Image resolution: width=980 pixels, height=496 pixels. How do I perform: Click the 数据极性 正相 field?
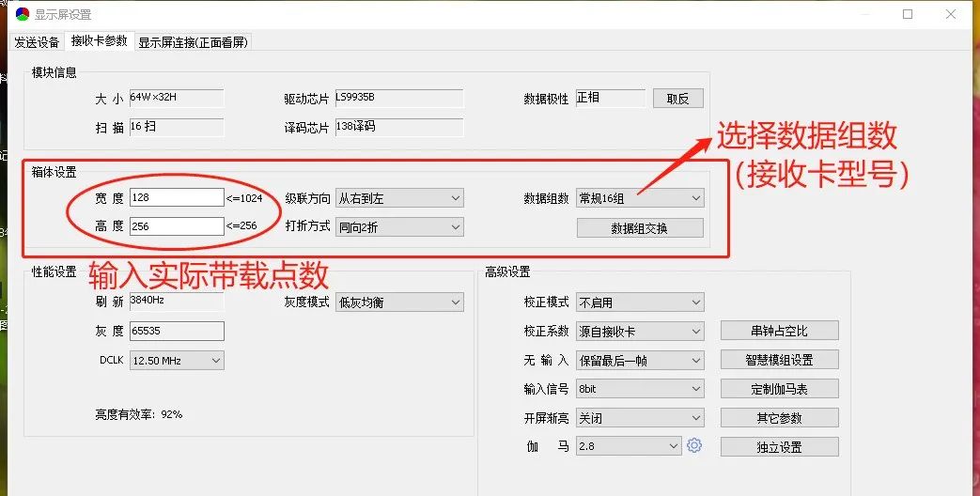611,98
